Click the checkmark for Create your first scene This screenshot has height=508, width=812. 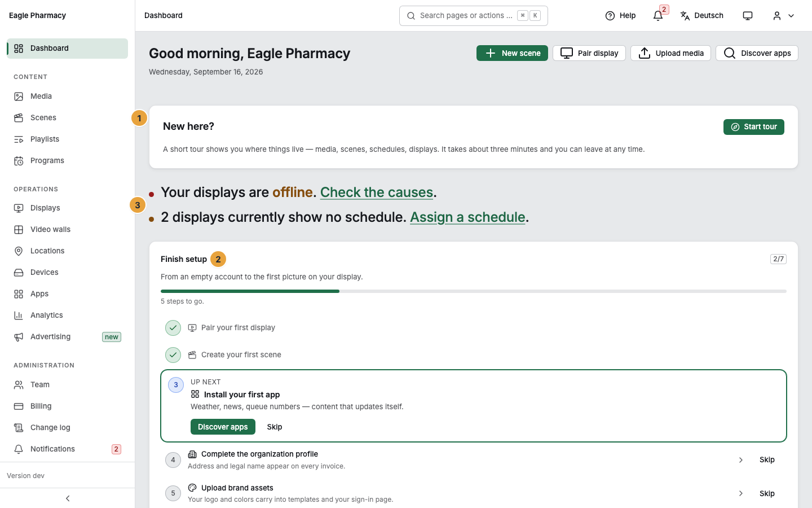[173, 355]
